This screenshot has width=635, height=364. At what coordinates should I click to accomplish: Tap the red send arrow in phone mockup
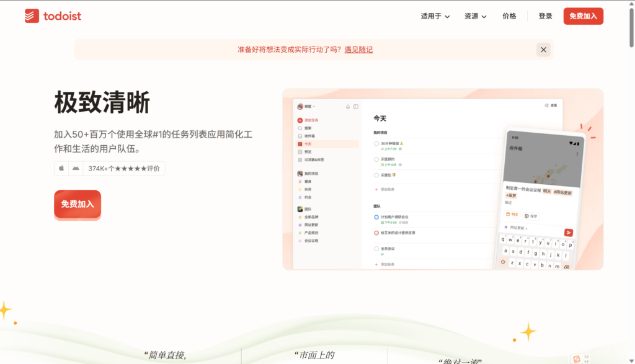click(x=568, y=233)
